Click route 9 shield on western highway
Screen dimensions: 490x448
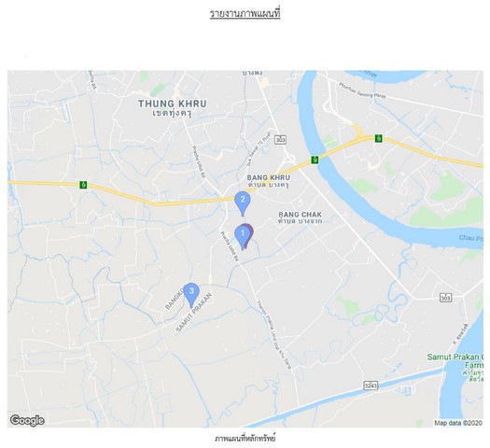click(83, 185)
